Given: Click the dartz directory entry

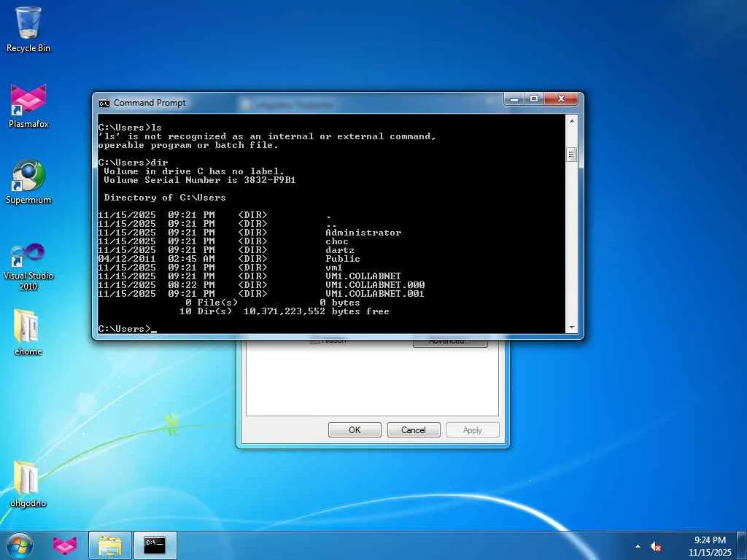Looking at the screenshot, I should coord(340,250).
